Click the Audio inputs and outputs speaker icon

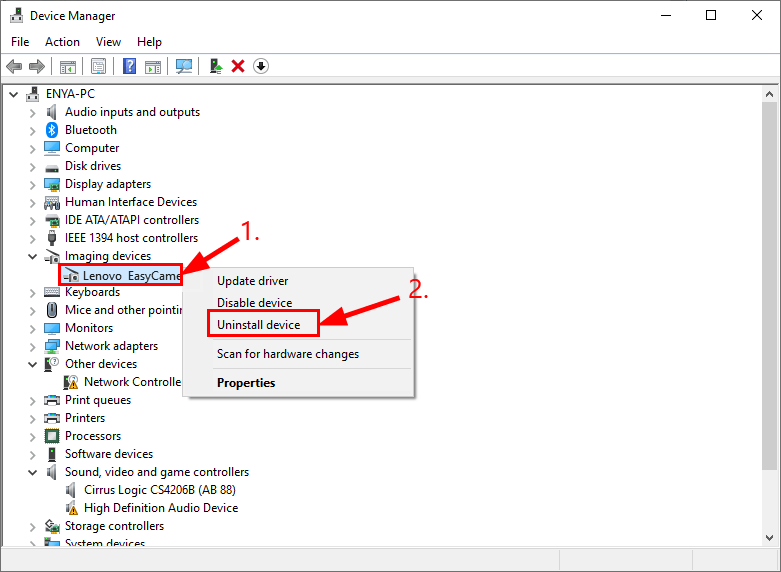[x=52, y=112]
